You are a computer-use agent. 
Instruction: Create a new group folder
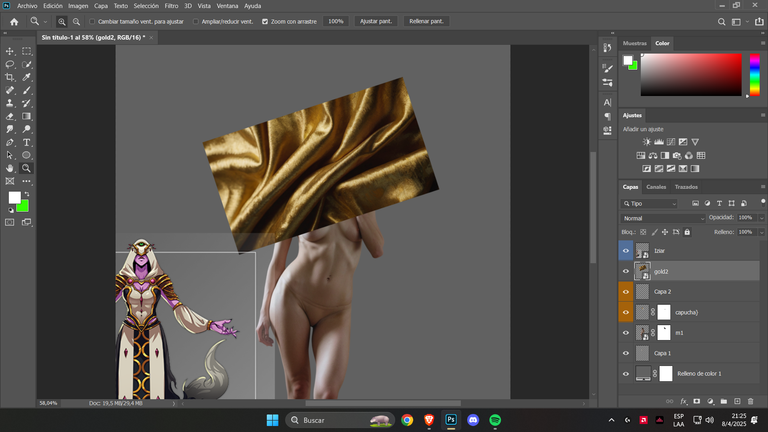[724, 401]
